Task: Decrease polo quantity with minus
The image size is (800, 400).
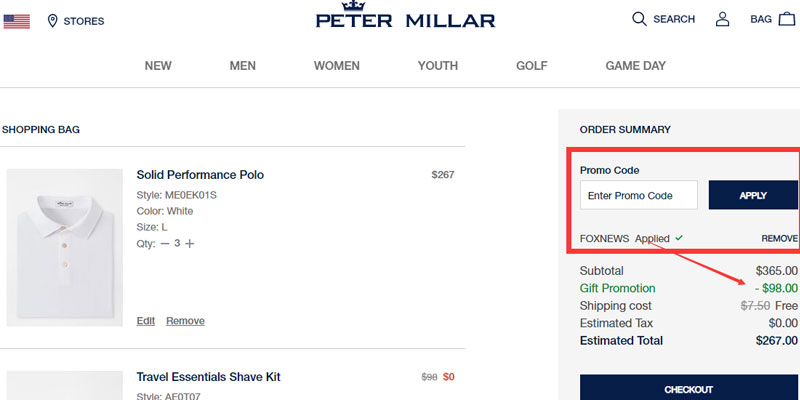Action: tap(166, 244)
